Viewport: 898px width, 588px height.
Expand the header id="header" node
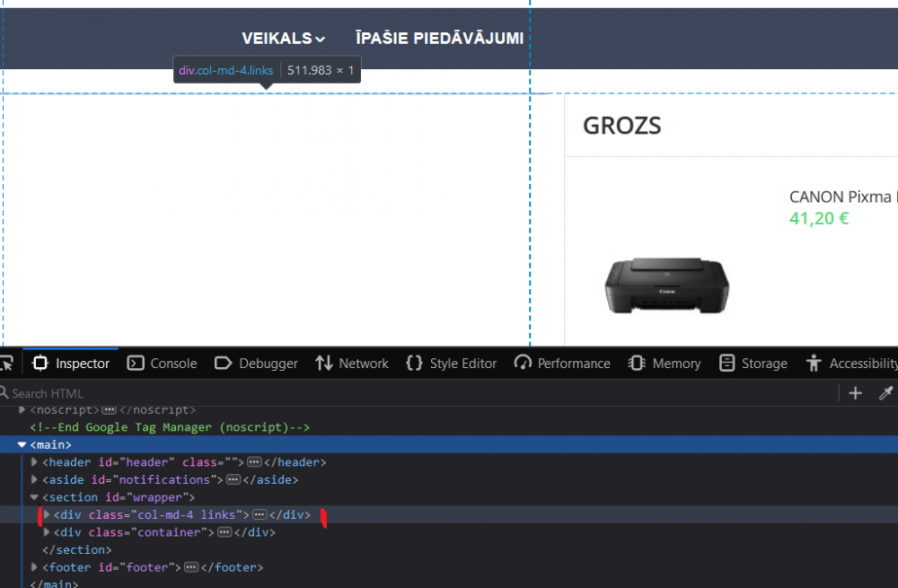pyautogui.click(x=34, y=462)
